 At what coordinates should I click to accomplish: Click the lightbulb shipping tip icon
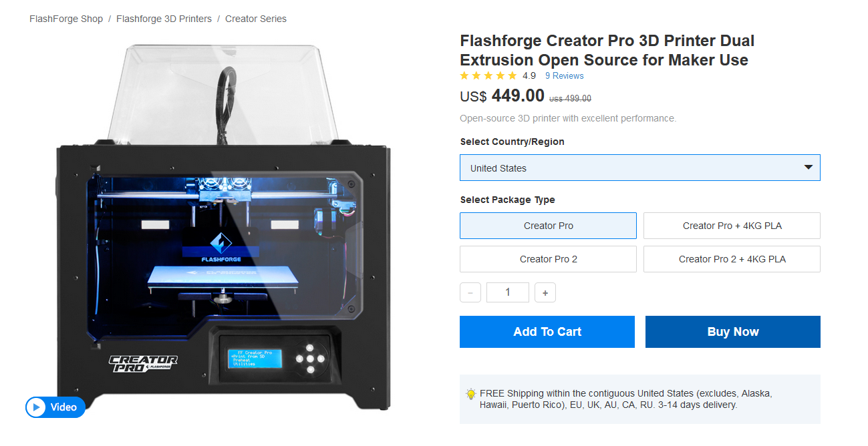pyautogui.click(x=470, y=394)
